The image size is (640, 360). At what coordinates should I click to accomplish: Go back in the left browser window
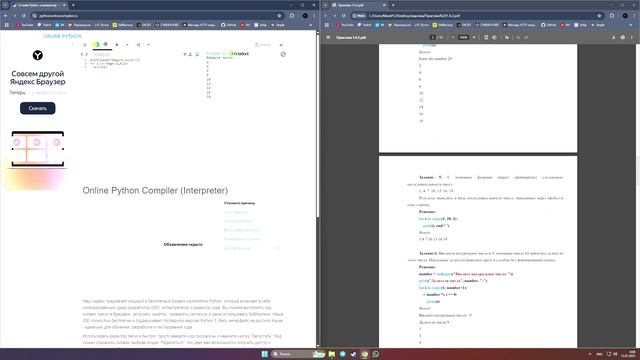pos(6,16)
